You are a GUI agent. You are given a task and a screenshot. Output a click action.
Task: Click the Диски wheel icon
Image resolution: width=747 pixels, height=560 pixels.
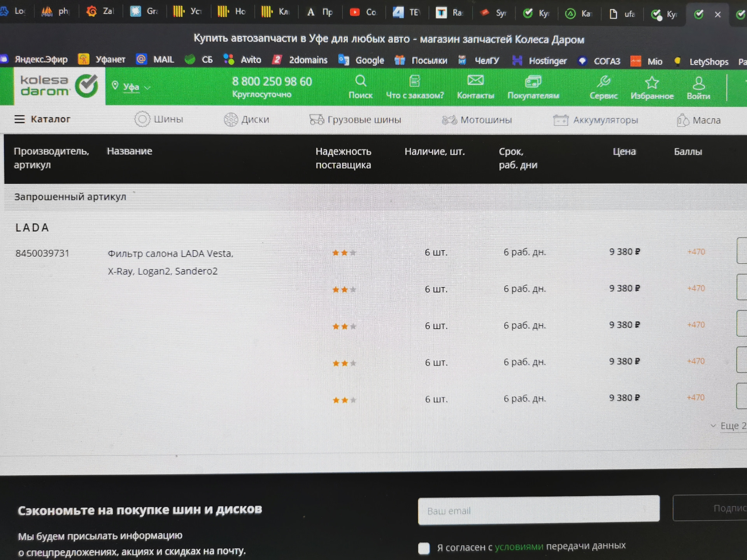pos(231,119)
